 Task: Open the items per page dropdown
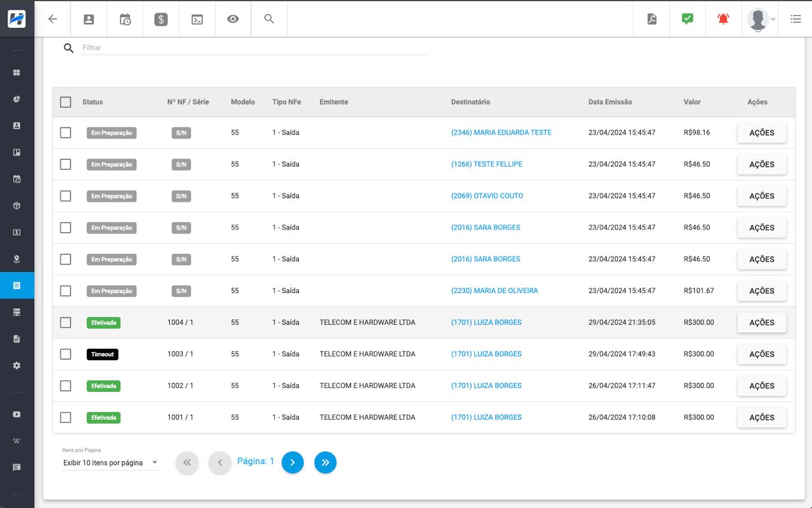coord(111,462)
